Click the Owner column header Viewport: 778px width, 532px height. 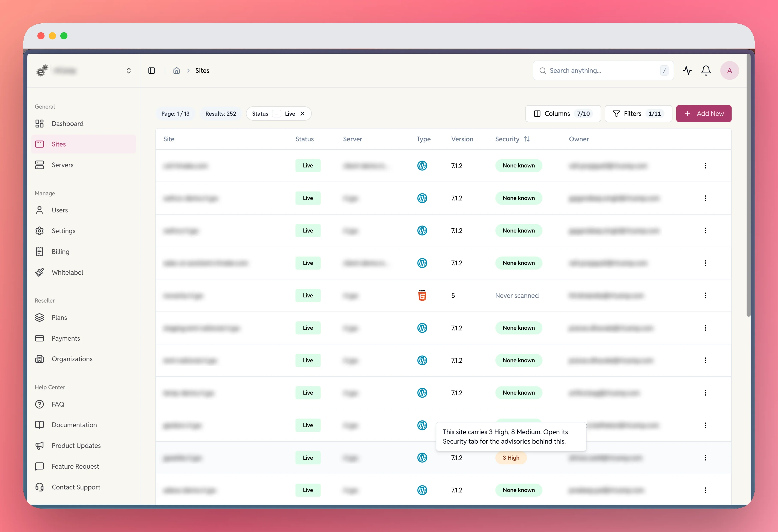[x=579, y=139]
